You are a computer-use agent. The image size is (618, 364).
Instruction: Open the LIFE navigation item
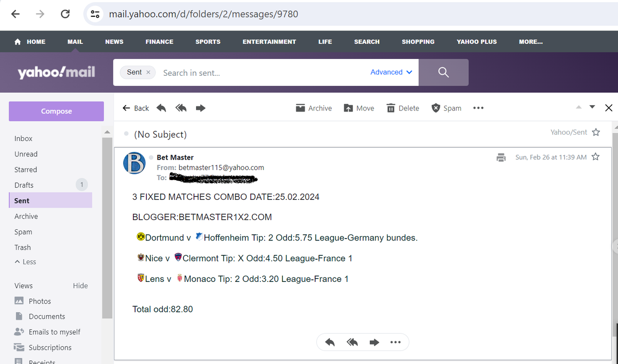(x=325, y=42)
